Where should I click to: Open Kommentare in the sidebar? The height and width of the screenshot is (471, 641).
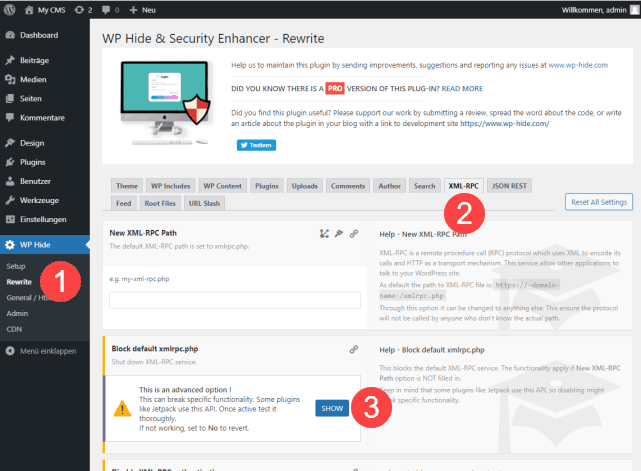point(45,118)
